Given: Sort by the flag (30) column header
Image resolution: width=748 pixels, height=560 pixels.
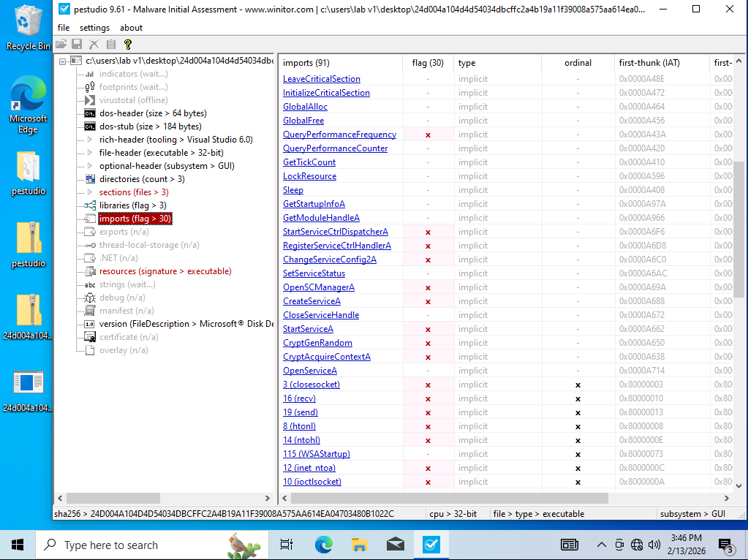Looking at the screenshot, I should 428,63.
